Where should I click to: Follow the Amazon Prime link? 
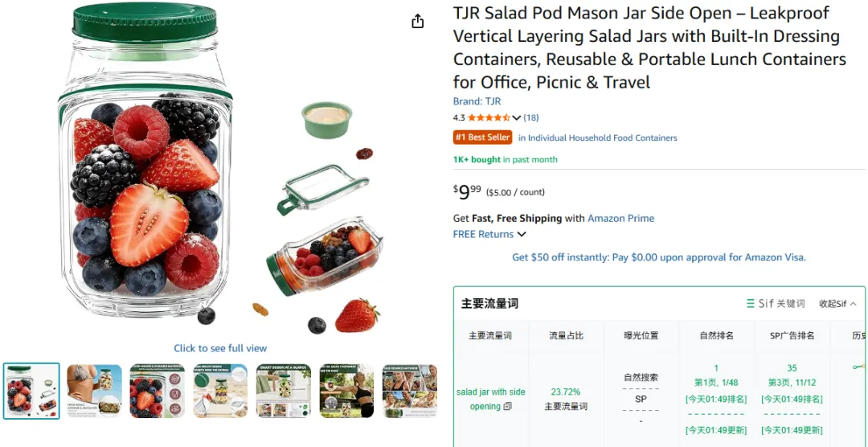coord(620,218)
